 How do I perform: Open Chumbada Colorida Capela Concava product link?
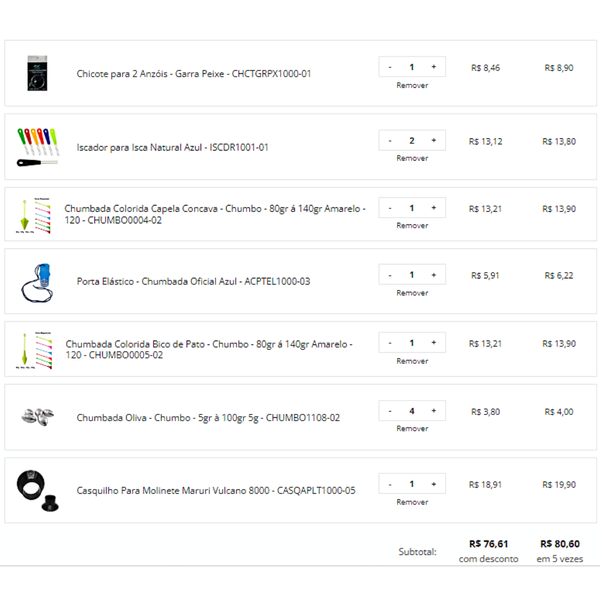(x=215, y=214)
